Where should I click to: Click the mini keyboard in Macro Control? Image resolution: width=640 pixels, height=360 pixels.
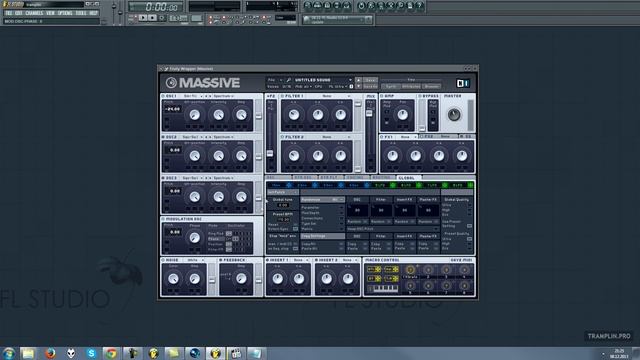point(386,289)
